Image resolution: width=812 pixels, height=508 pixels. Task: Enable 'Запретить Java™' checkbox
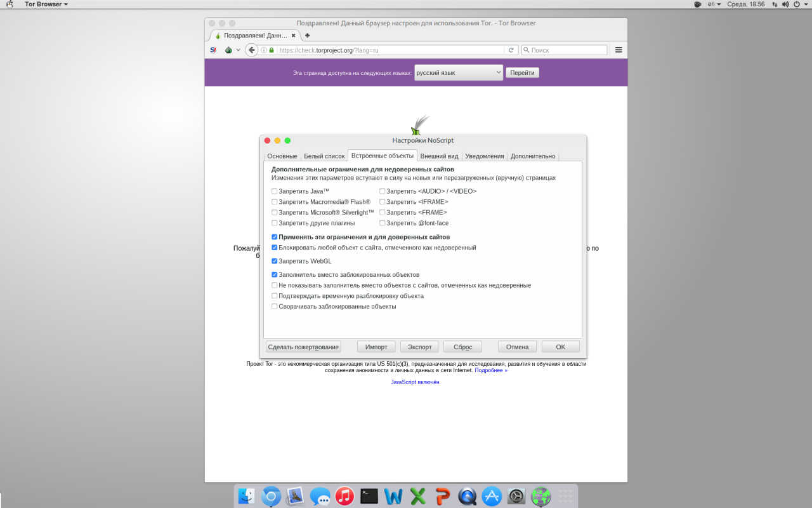coord(275,191)
